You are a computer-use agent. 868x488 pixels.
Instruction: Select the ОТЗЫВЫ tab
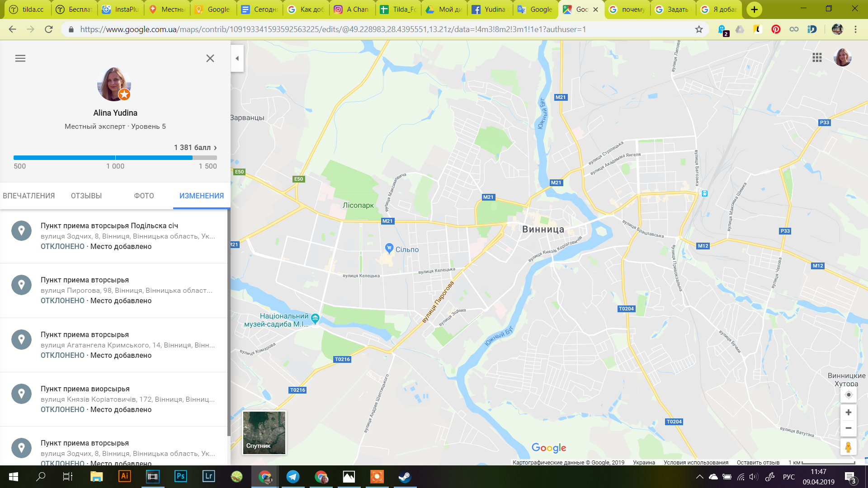click(86, 196)
